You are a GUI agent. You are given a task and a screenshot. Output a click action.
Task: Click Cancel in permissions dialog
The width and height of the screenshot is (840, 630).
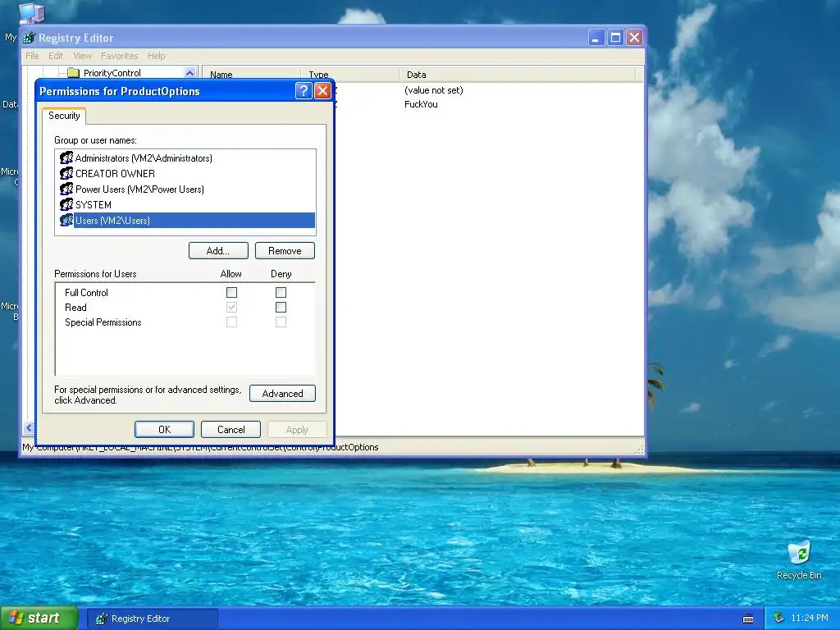231,430
